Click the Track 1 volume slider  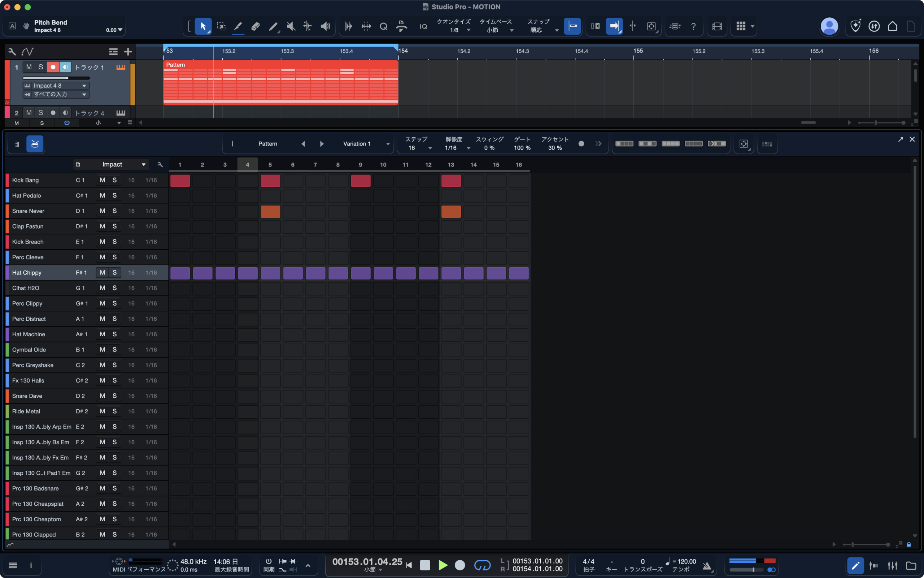tap(56, 78)
